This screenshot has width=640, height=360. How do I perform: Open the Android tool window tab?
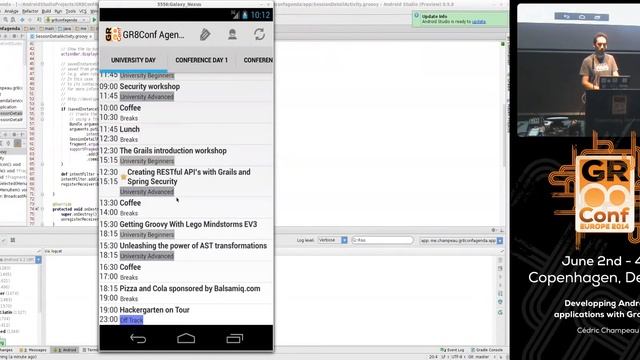coord(66,350)
